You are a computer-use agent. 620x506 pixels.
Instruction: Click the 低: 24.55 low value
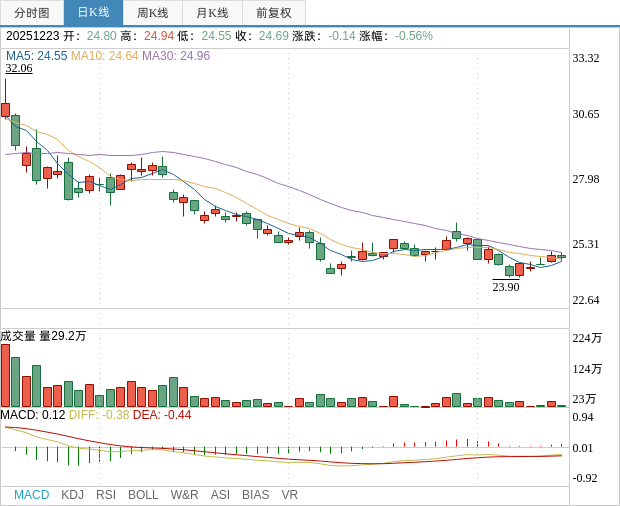[204, 36]
